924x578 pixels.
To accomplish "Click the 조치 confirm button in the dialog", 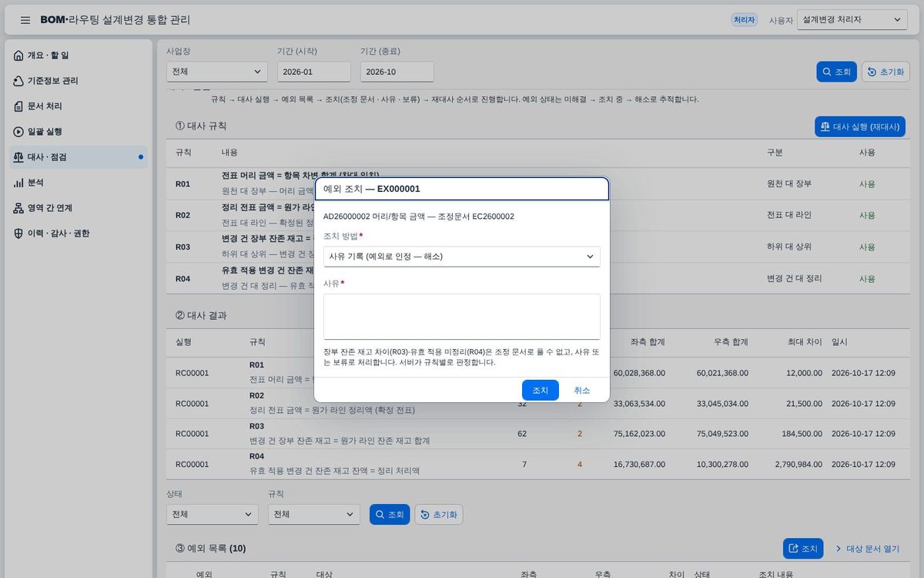I will pyautogui.click(x=541, y=390).
